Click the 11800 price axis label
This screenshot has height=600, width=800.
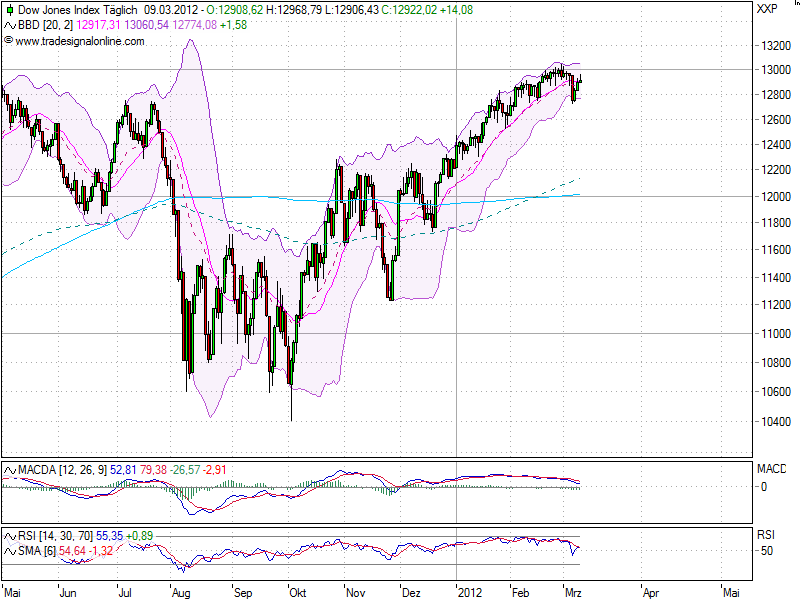tap(776, 223)
